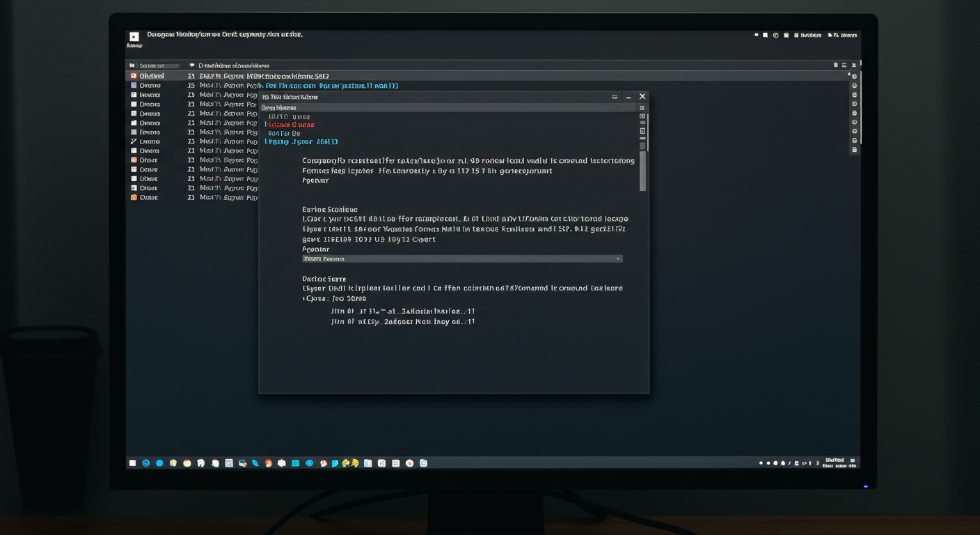Open the Start button on the taskbar
Screen dimensions: 980x535
[132, 463]
